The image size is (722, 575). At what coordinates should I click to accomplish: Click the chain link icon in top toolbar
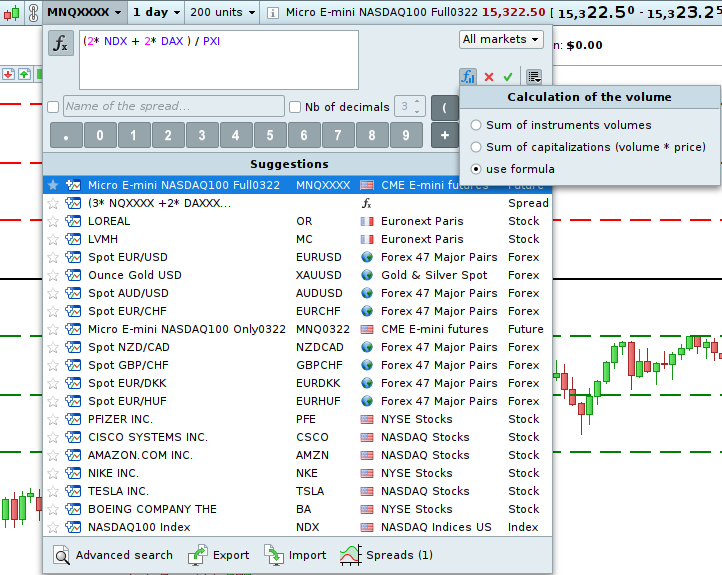pyautogui.click(x=33, y=12)
